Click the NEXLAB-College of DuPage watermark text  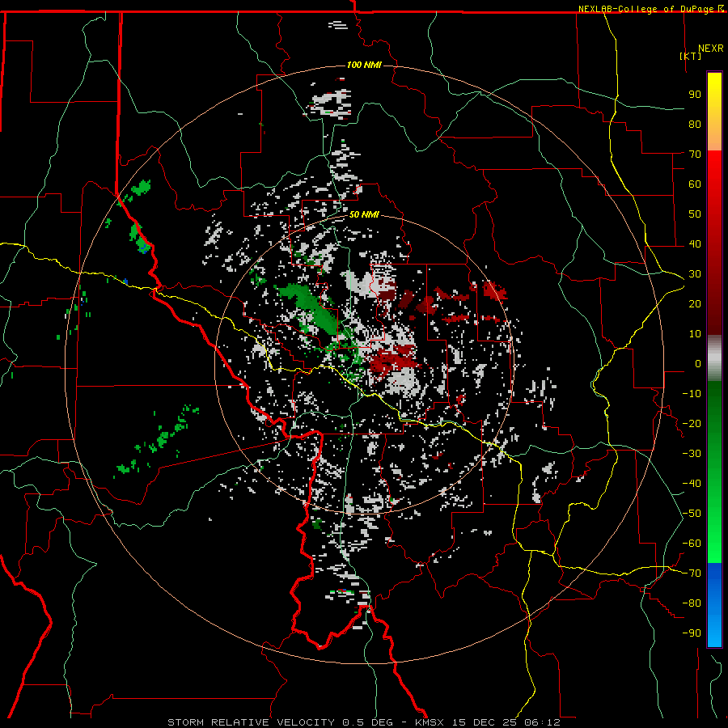point(647,9)
